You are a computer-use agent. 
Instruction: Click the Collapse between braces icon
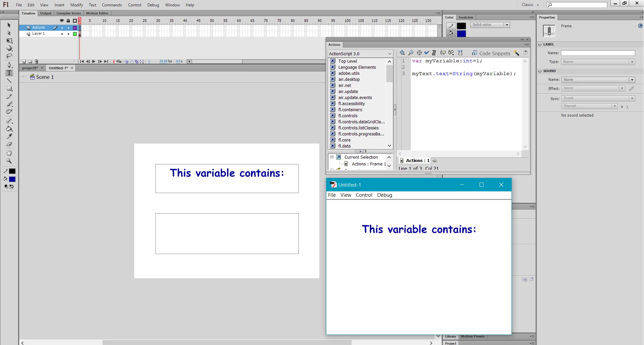pos(460,53)
